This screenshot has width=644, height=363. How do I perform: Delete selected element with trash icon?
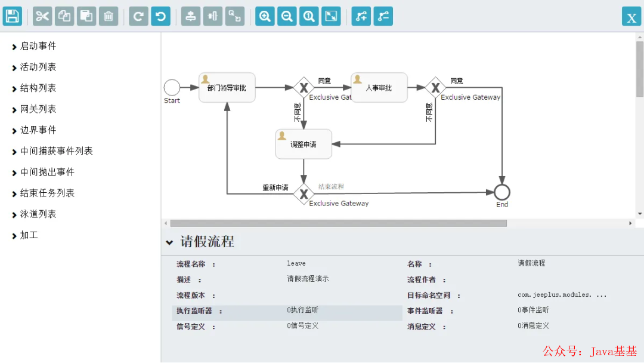109,17
